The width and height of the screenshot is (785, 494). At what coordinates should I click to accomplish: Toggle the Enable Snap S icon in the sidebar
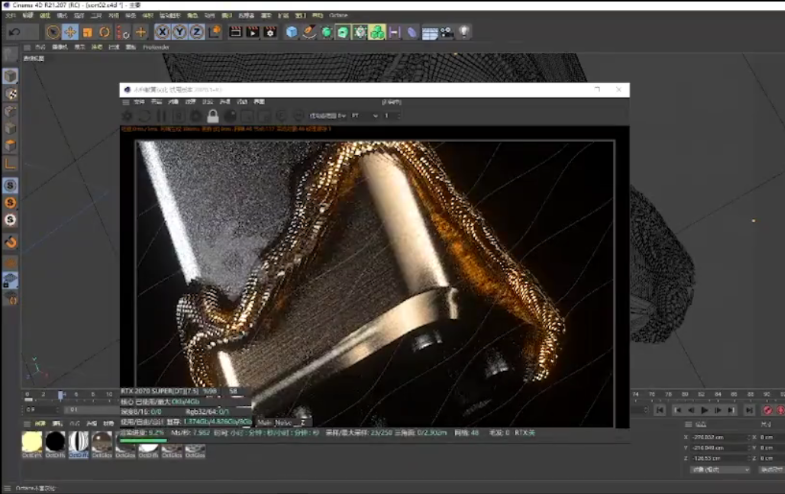click(x=10, y=185)
